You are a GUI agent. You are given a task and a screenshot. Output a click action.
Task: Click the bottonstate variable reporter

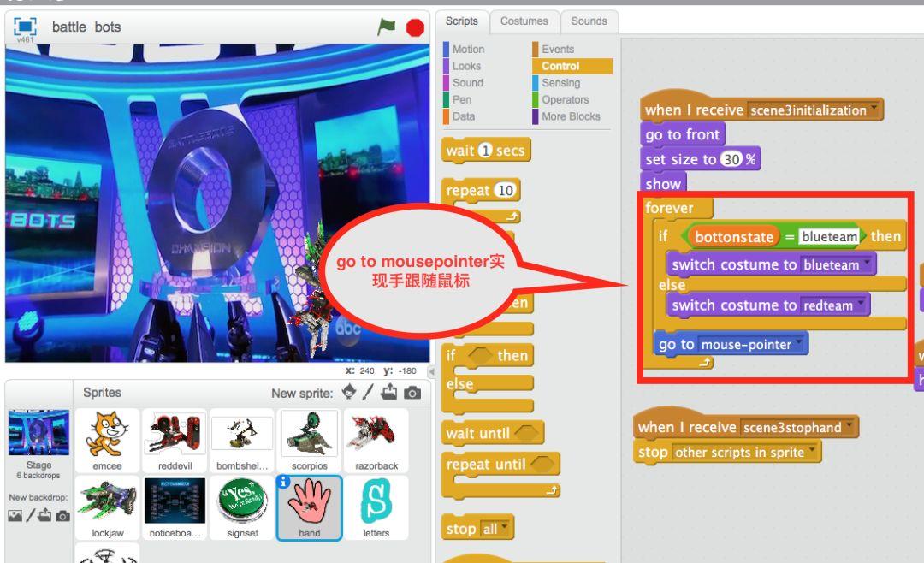(x=734, y=237)
